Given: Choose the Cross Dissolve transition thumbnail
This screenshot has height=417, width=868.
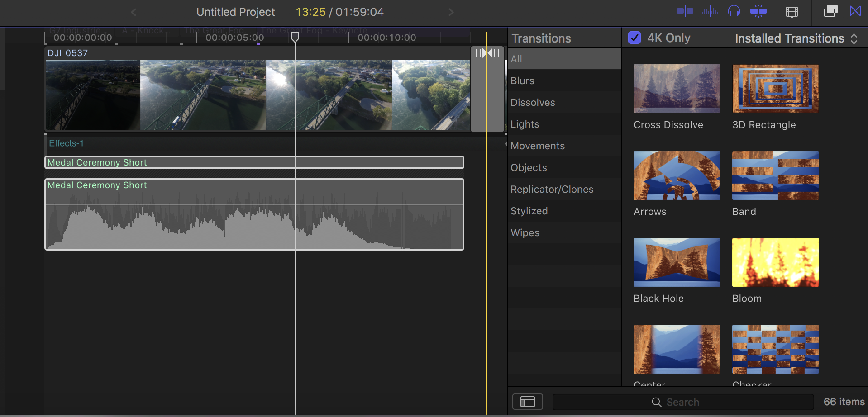Looking at the screenshot, I should pos(677,89).
